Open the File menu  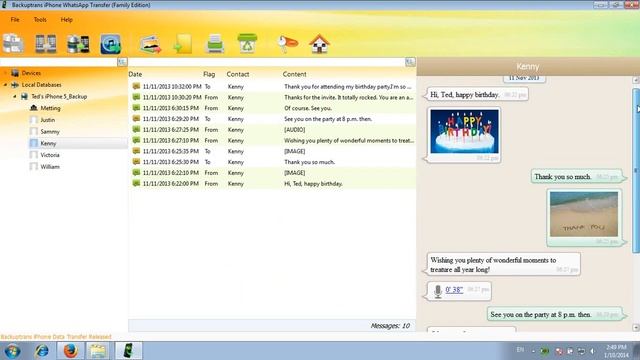coord(15,20)
